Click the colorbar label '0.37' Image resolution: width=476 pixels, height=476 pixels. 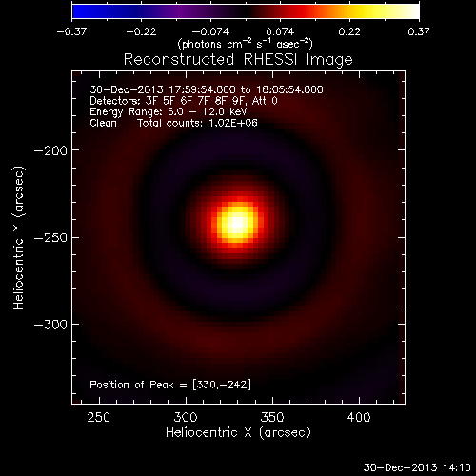click(x=419, y=31)
